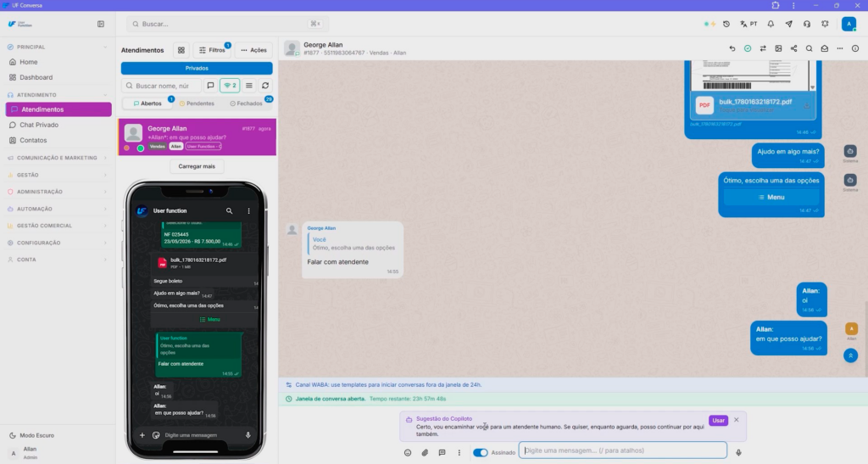The image size is (868, 464).
Task: Open Dashboard in sidebar
Action: (58, 77)
